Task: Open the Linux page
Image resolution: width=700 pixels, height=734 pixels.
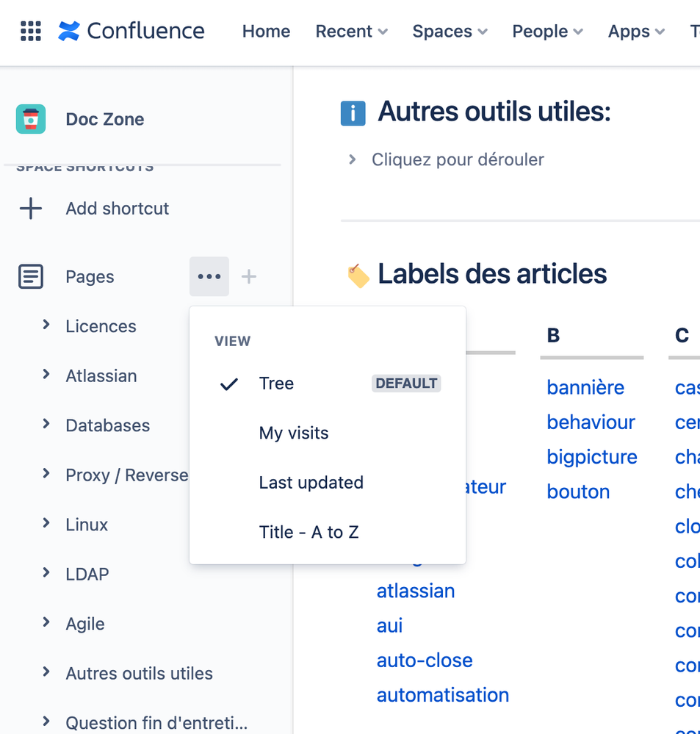Action: pos(87,525)
